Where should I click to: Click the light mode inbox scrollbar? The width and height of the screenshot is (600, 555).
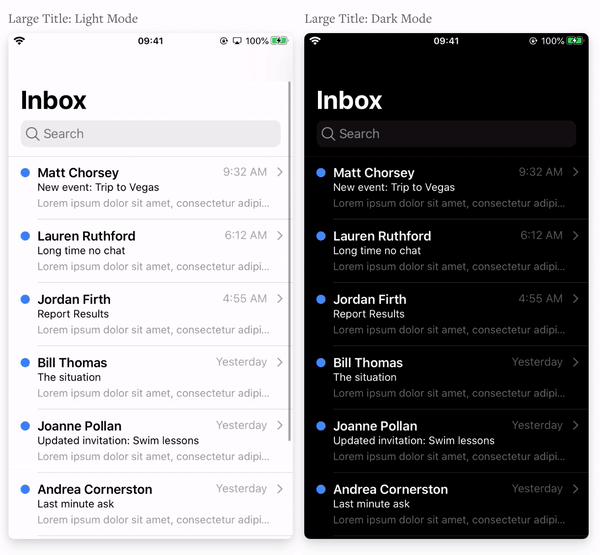point(289,261)
